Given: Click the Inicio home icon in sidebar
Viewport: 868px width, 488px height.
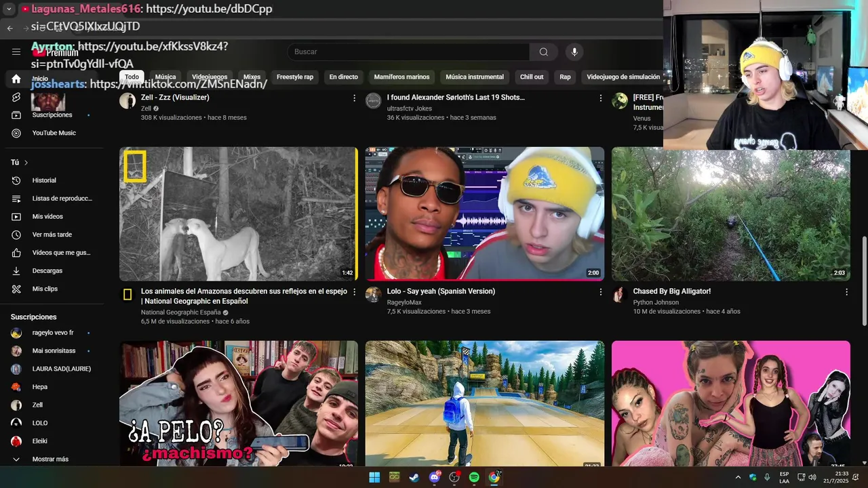Looking at the screenshot, I should coord(16,79).
